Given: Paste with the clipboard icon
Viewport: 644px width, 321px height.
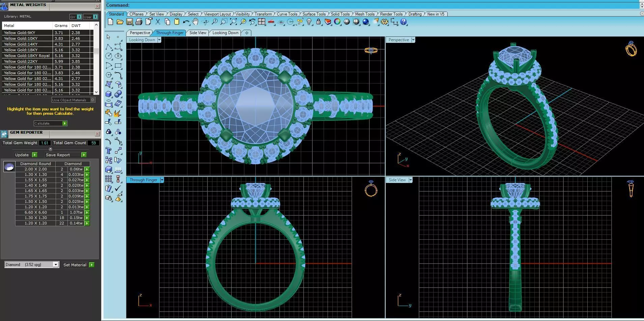Looking at the screenshot, I should (176, 22).
